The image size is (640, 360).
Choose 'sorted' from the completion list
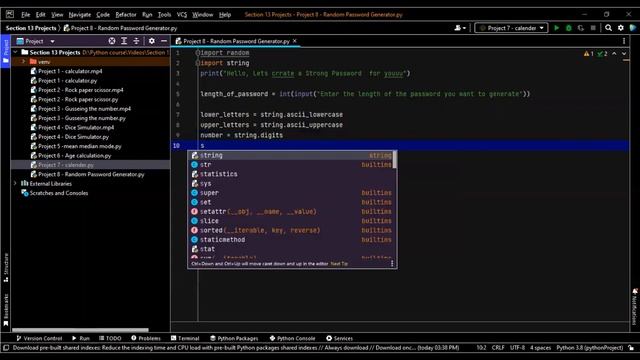click(x=292, y=230)
